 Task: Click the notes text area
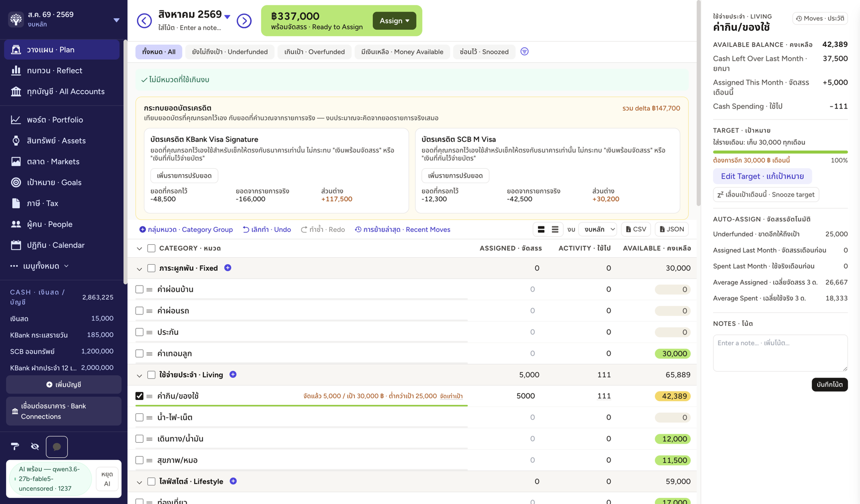[x=780, y=353]
